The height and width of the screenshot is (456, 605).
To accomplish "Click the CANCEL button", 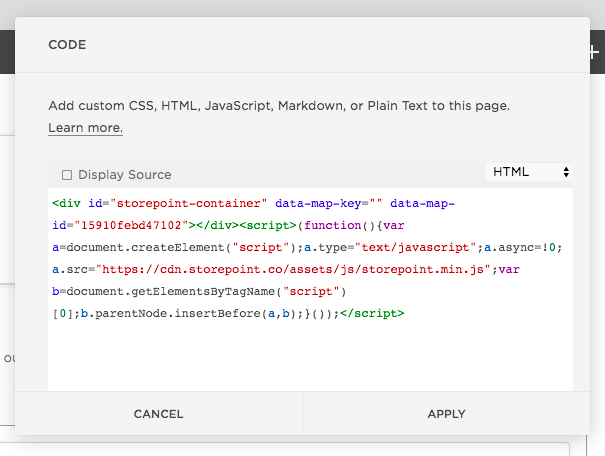I will tap(159, 414).
